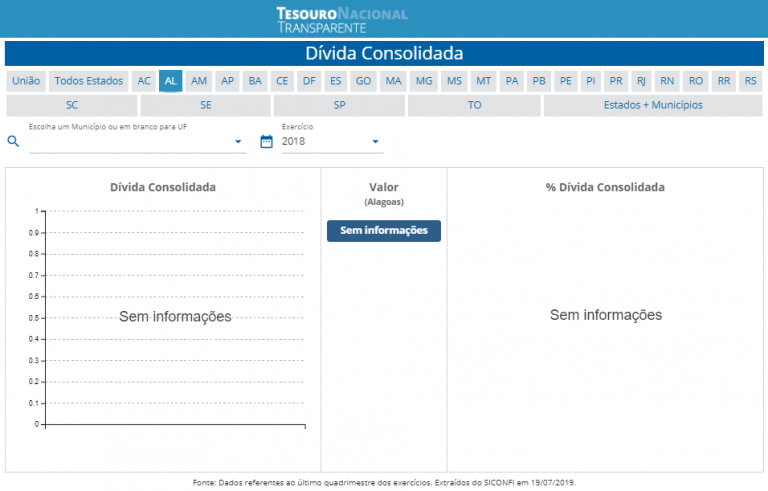Click the search magnifier icon

13,142
